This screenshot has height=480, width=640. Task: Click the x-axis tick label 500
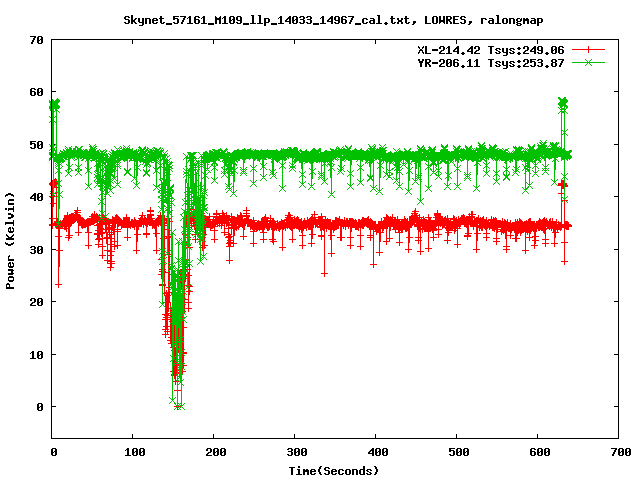459,452
